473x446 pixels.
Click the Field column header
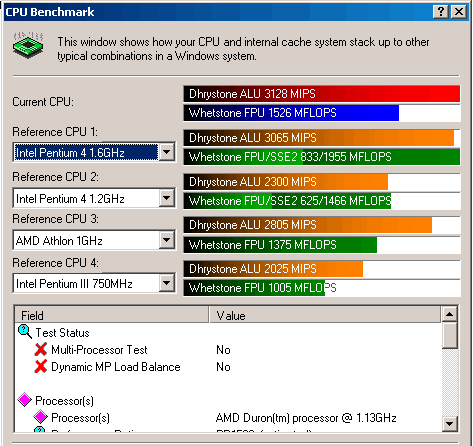pos(112,315)
